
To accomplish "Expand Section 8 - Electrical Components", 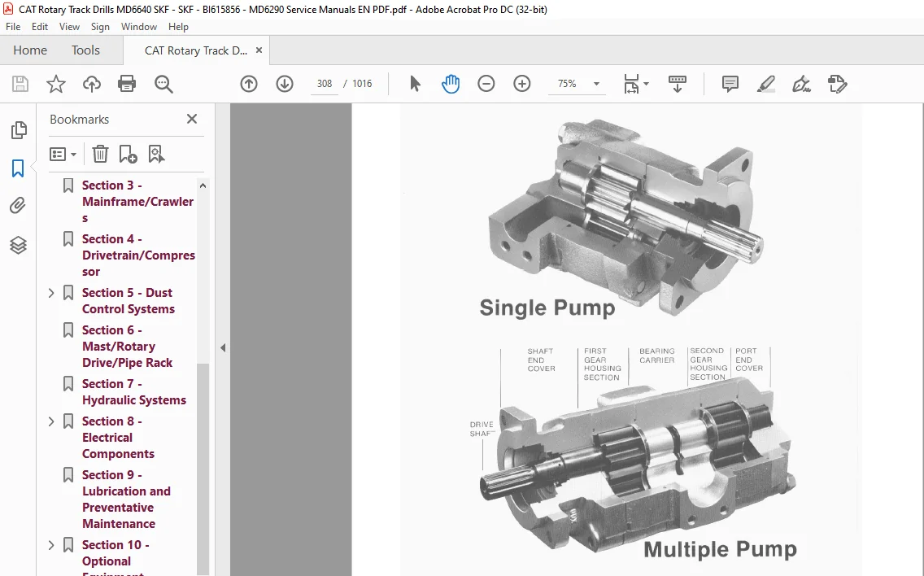I will coord(51,421).
